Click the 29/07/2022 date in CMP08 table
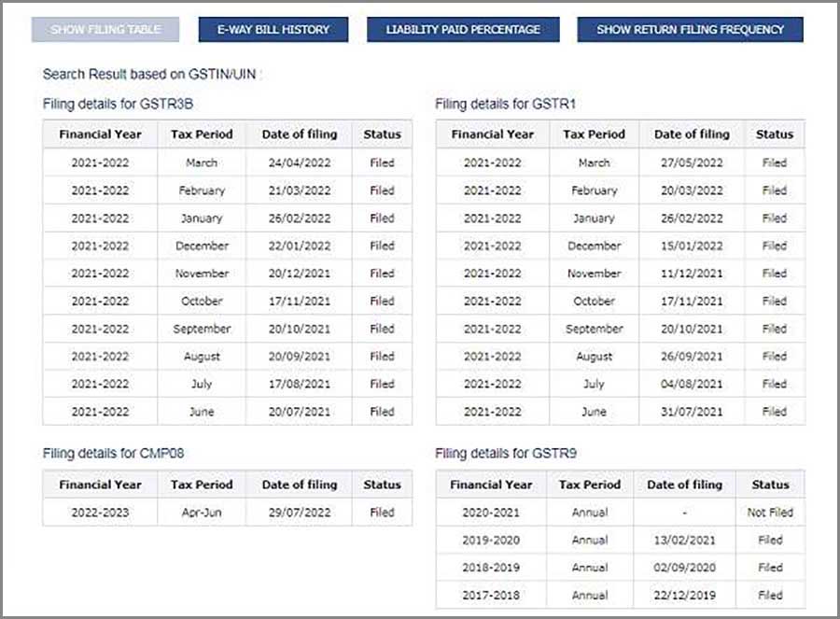The width and height of the screenshot is (840, 619). pyautogui.click(x=299, y=513)
